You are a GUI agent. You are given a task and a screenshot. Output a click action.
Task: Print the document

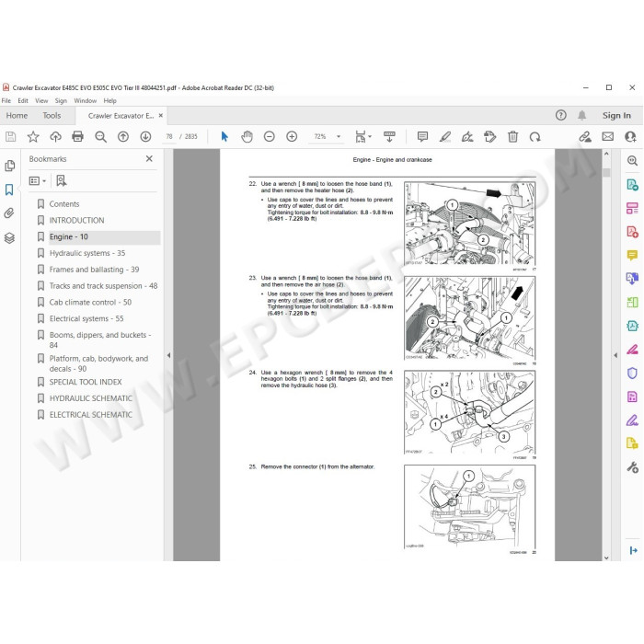[x=77, y=137]
